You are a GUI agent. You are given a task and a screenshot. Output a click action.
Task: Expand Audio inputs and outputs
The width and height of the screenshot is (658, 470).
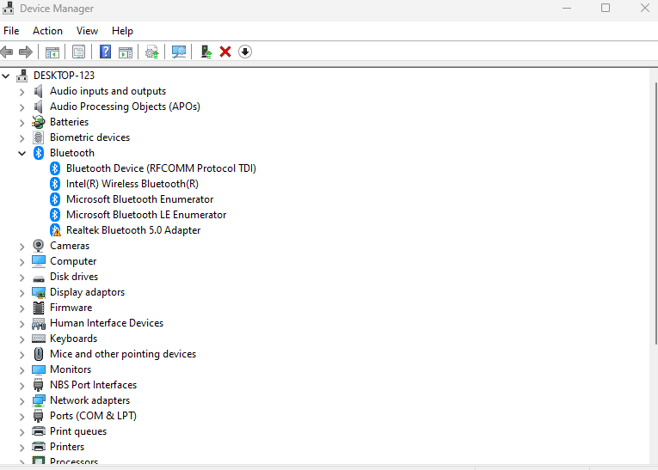[22, 92]
